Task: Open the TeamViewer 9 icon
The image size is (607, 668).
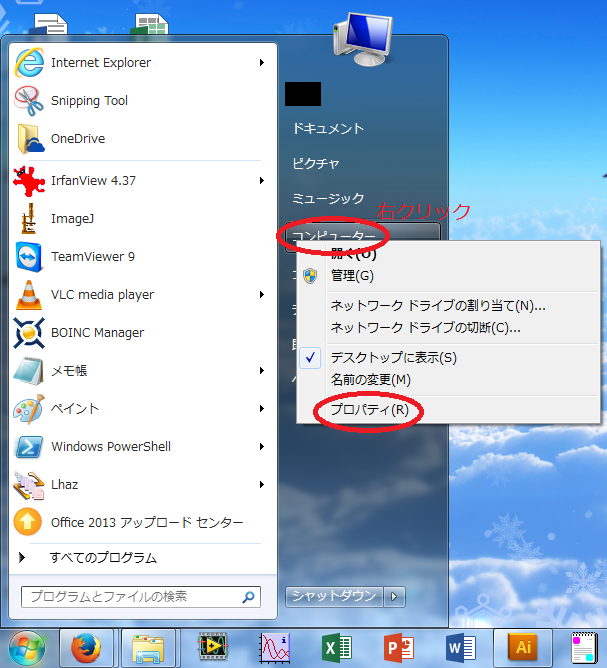Action: [29, 257]
